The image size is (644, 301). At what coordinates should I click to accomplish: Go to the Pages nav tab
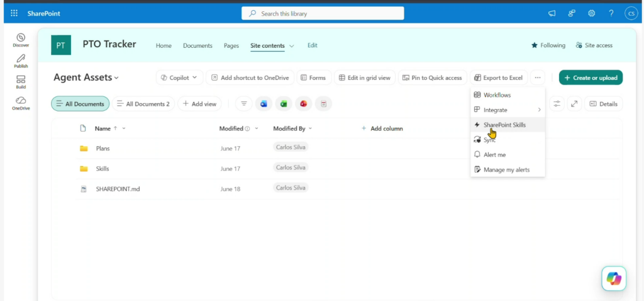point(231,45)
